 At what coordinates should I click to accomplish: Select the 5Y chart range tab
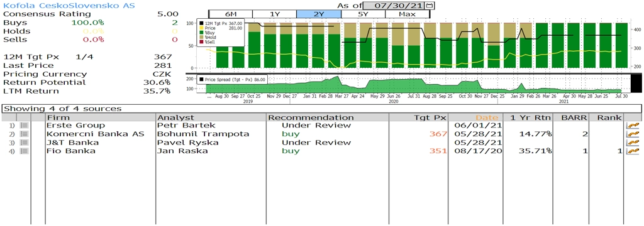[363, 14]
